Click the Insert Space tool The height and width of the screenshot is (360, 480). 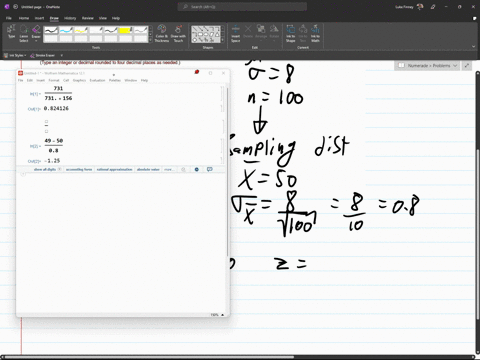(236, 33)
